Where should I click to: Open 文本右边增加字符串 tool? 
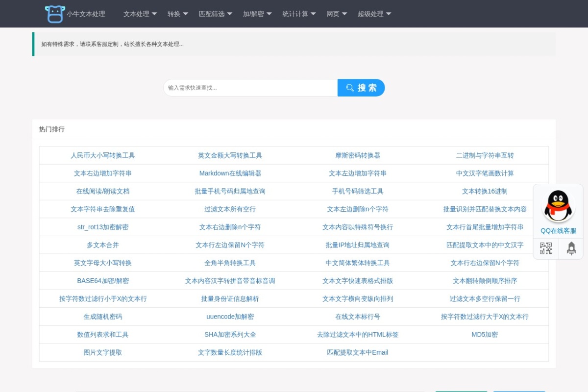click(x=103, y=173)
